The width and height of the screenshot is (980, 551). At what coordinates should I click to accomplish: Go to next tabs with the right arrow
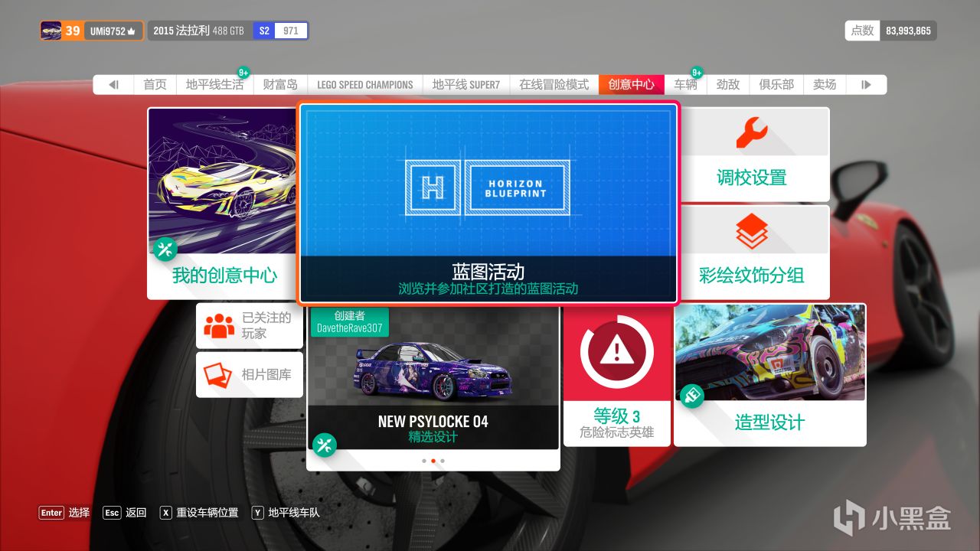(x=866, y=85)
